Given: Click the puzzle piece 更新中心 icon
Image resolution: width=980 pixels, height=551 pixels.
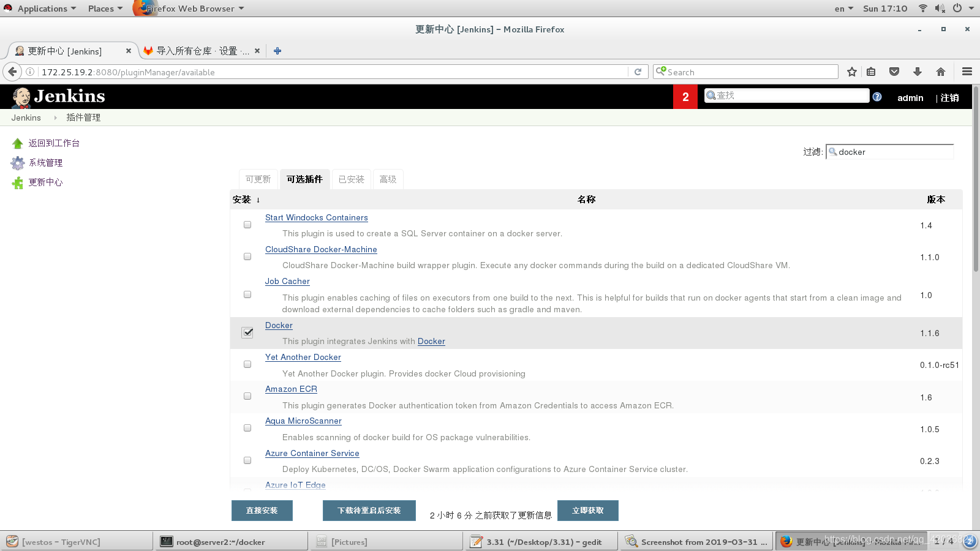Looking at the screenshot, I should tap(17, 182).
